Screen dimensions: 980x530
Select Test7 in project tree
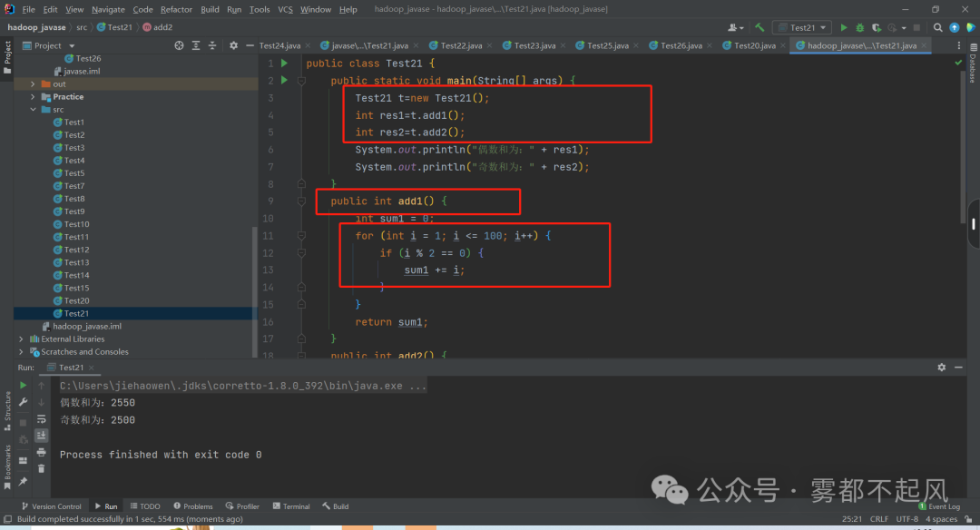pos(73,186)
